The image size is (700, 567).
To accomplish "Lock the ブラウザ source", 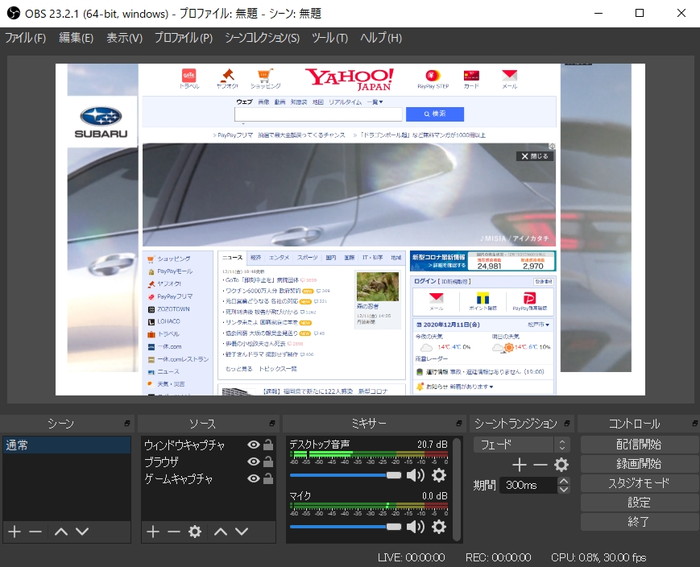I will pyautogui.click(x=268, y=462).
